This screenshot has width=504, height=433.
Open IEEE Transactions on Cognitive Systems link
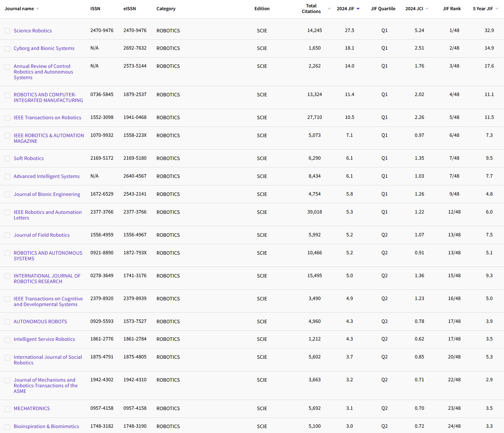click(48, 301)
